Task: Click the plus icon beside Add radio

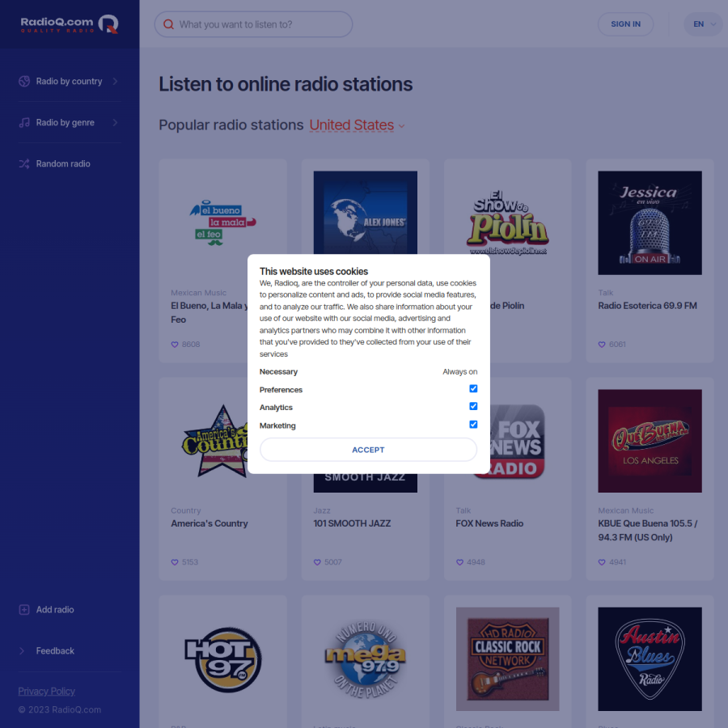Action: 24,610
